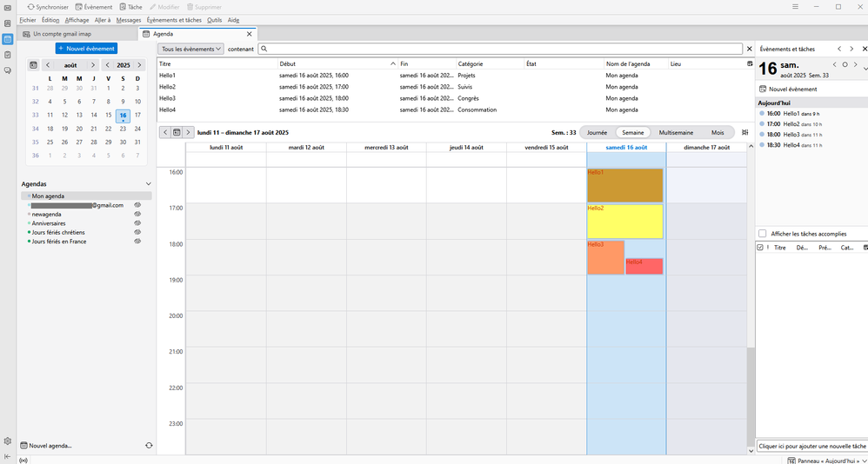Collapse the Agendas section

point(149,184)
